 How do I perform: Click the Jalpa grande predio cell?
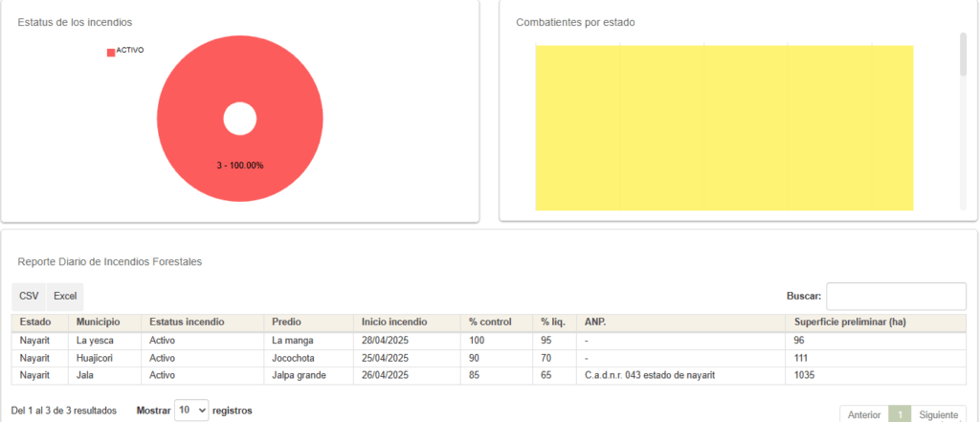(309, 376)
